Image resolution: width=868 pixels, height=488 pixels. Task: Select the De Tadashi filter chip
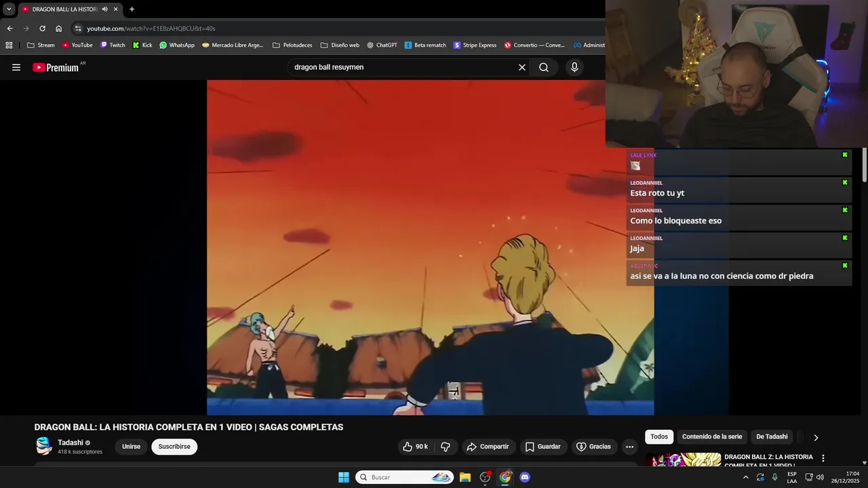tap(772, 436)
